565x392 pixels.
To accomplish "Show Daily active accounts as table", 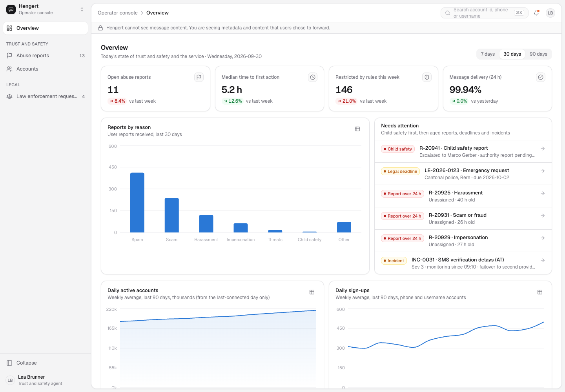I will pyautogui.click(x=312, y=292).
